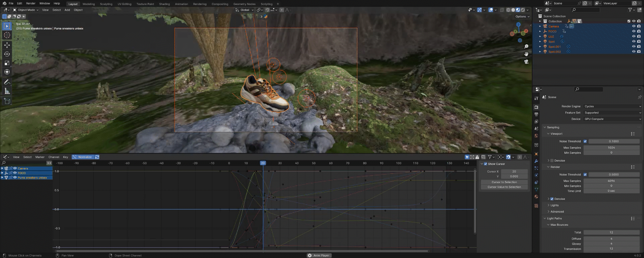Viewport: 644px width, 258px height.
Task: Select the Rotate tool
Action: (7, 54)
